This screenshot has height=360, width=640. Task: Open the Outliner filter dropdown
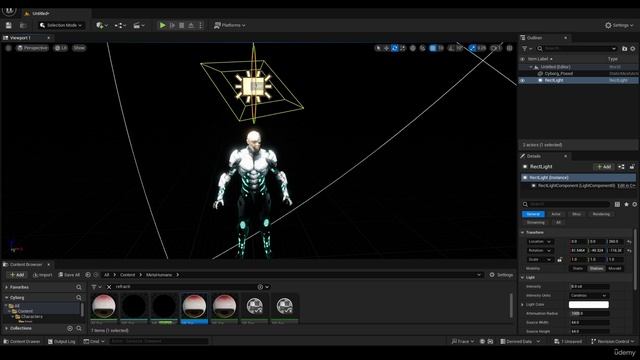527,49
